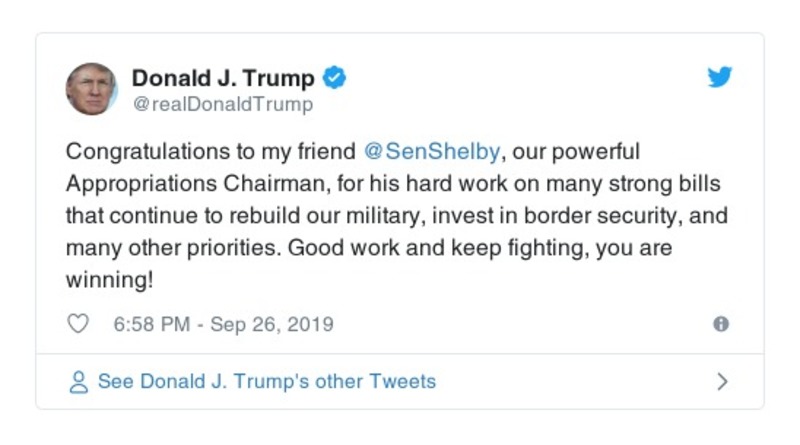Click the Donald J. Trump display name
800x445 pixels.
pos(223,78)
